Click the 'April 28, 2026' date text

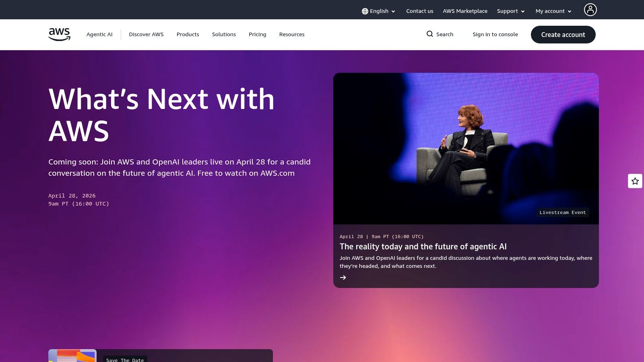pyautogui.click(x=72, y=196)
